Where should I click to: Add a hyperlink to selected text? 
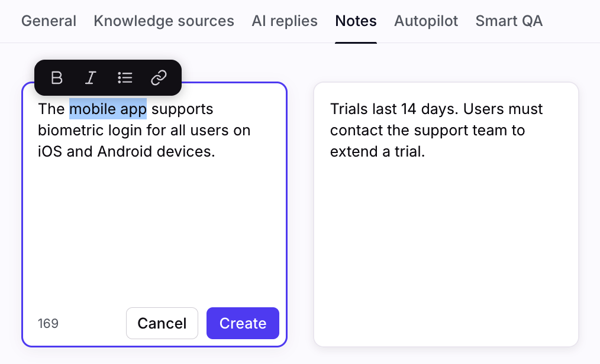(159, 77)
